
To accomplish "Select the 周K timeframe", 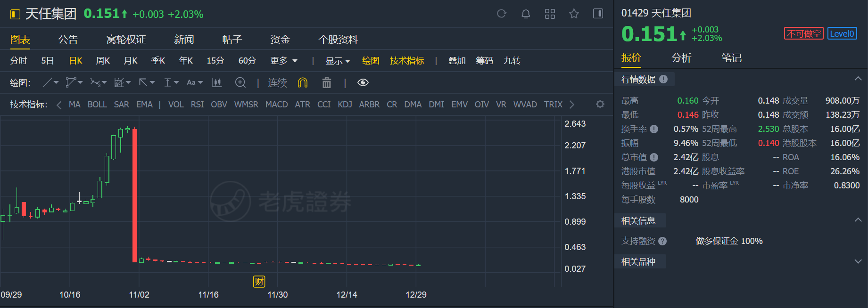I will tap(103, 61).
